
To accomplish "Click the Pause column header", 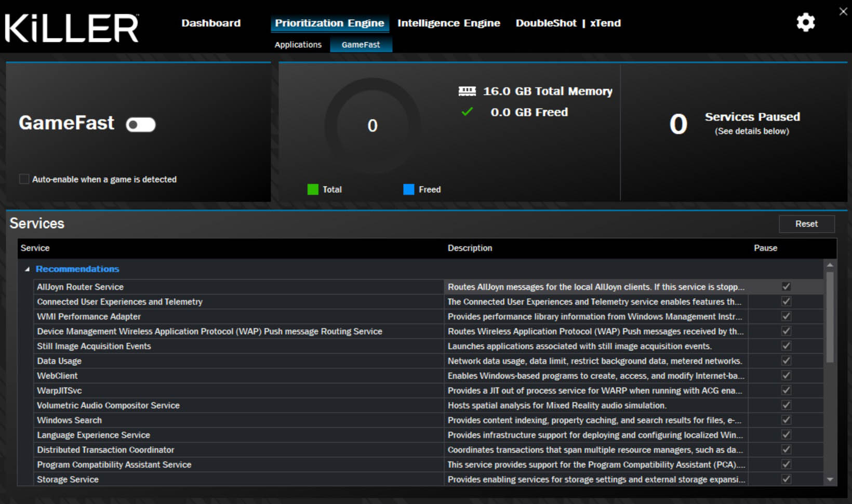I will 765,248.
